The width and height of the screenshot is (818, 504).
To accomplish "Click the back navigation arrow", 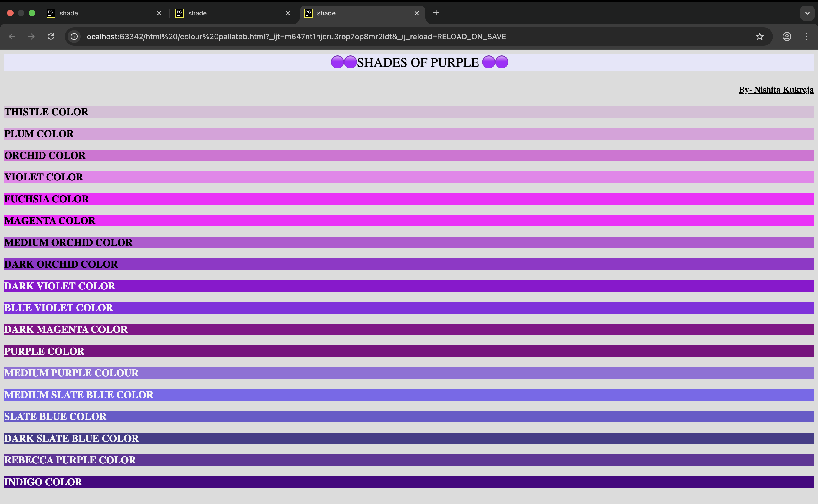I will click(x=12, y=37).
